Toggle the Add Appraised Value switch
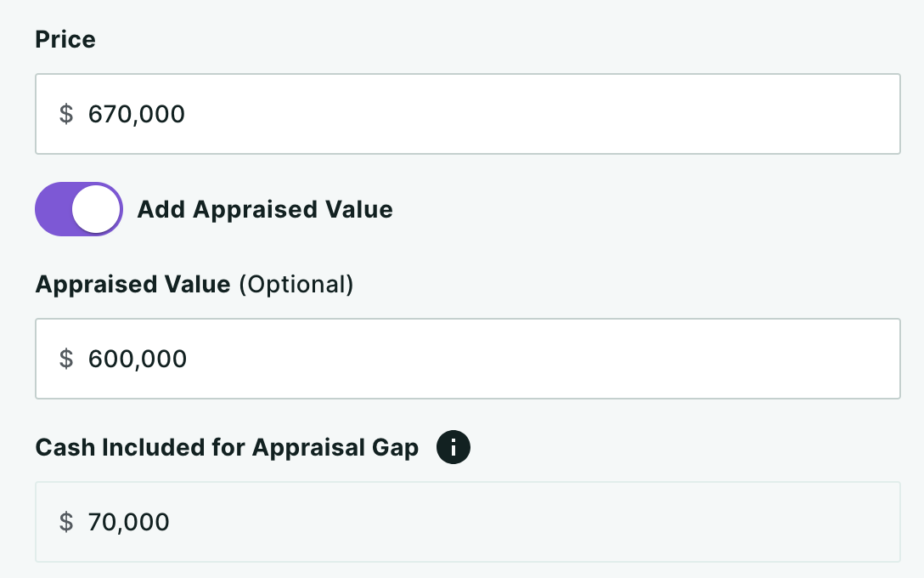The width and height of the screenshot is (924, 578). [x=79, y=209]
